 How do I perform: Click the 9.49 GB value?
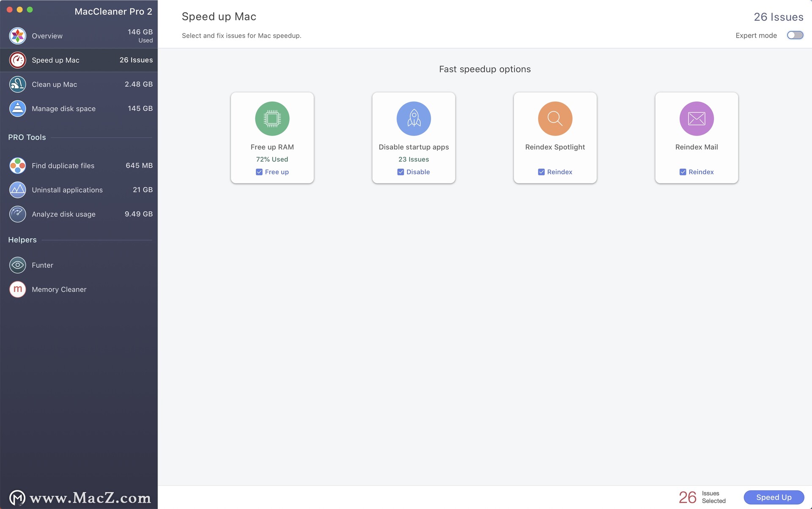coord(139,214)
